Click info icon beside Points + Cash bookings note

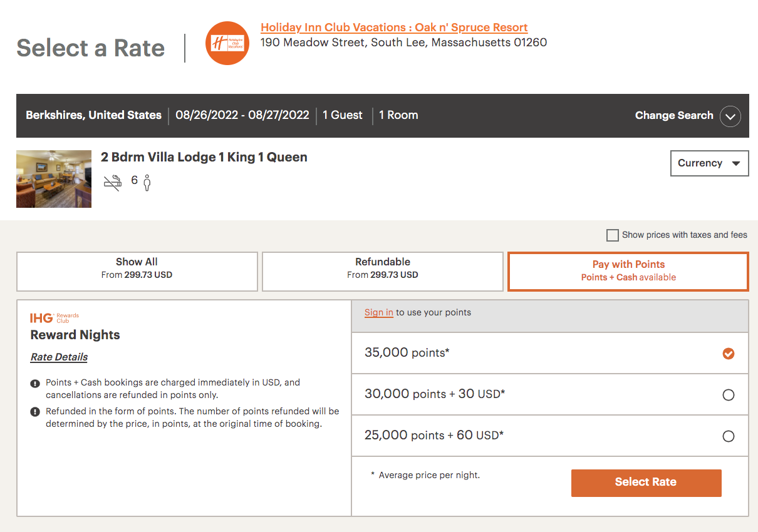(35, 383)
